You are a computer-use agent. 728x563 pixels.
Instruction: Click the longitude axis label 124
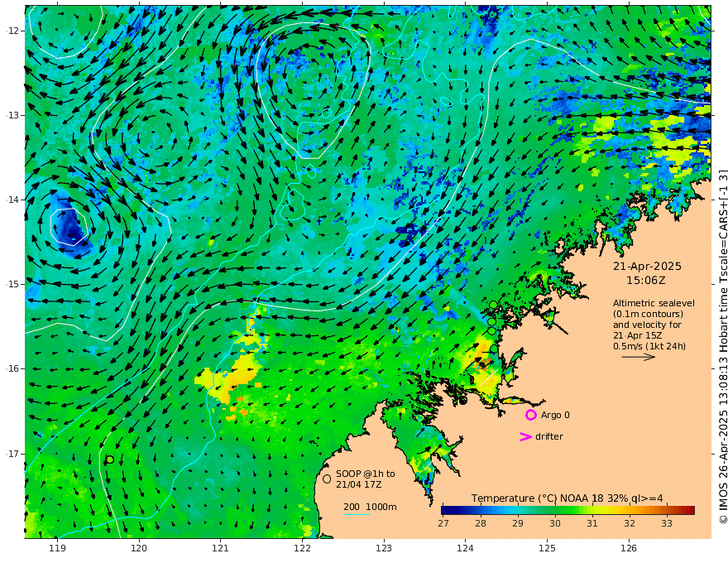465,548
